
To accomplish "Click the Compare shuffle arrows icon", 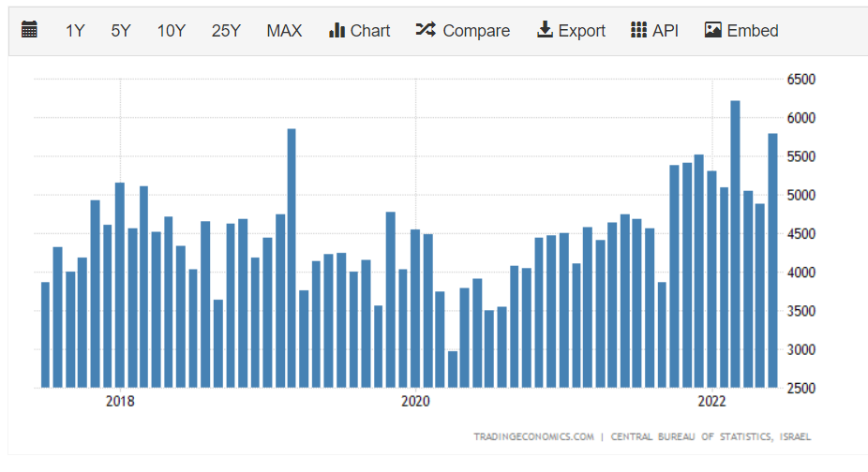I will 426,31.
